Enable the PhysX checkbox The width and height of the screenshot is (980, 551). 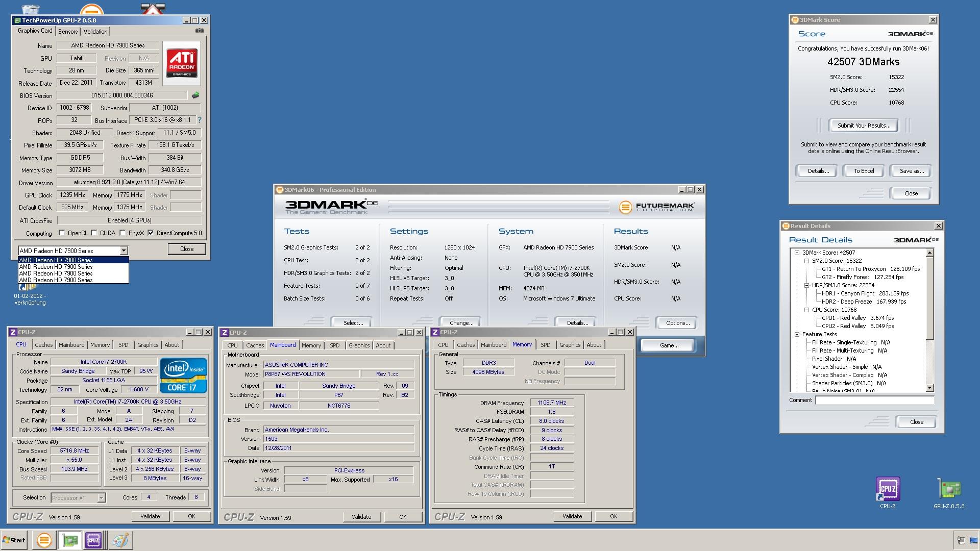click(x=122, y=233)
